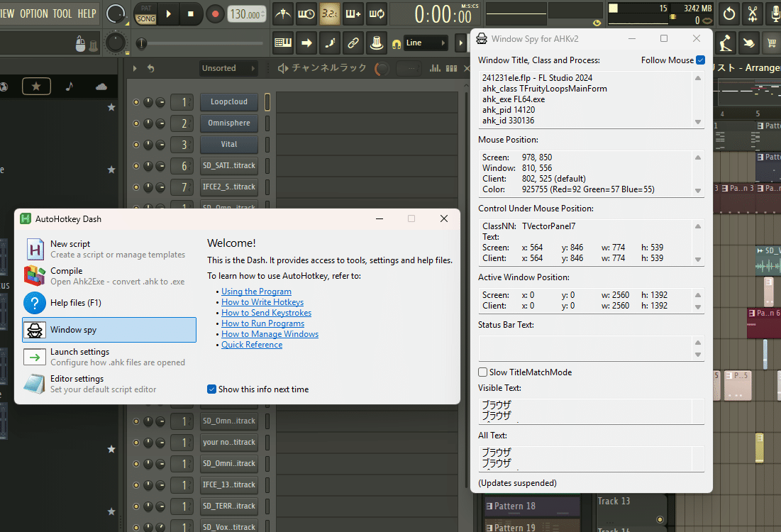This screenshot has height=532, width=781.
Task: Click the channel rack step sequencer grid icon
Action: pos(451,68)
